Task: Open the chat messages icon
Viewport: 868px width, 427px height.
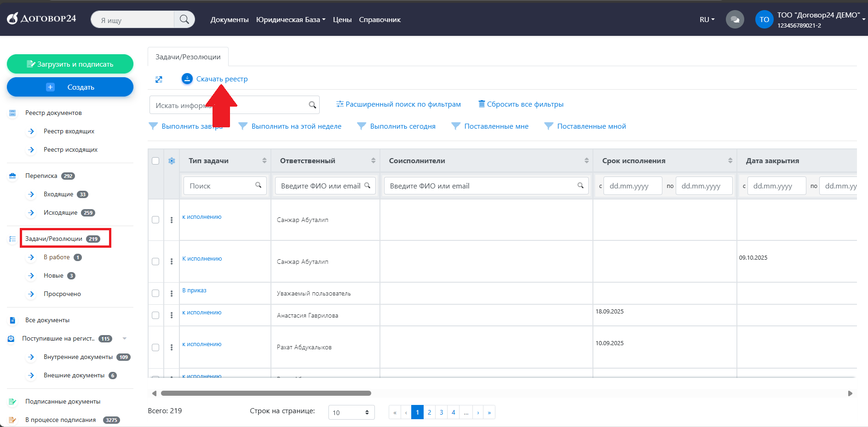Action: [735, 20]
